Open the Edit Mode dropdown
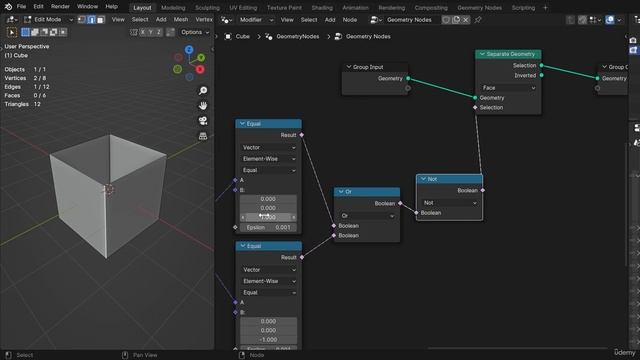 coord(49,20)
